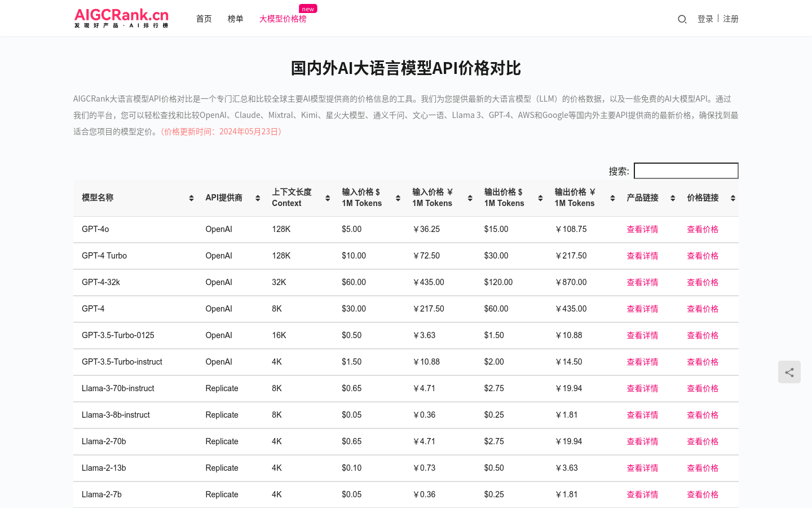Open 查看价格 for GPT-4-32k

tap(703, 282)
